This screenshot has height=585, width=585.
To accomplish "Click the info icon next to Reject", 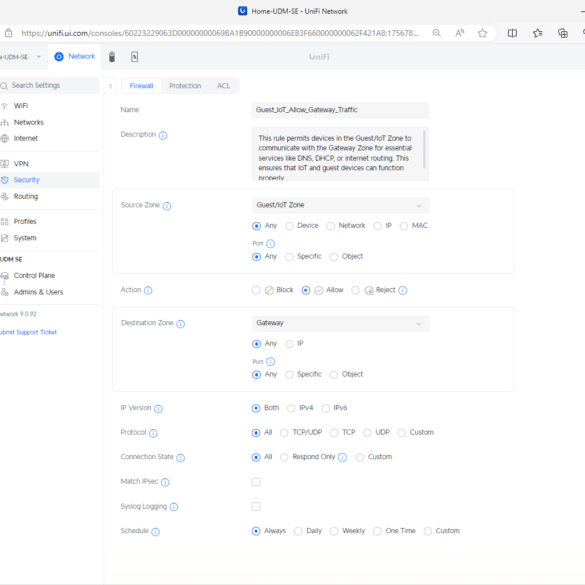I will coord(403,290).
